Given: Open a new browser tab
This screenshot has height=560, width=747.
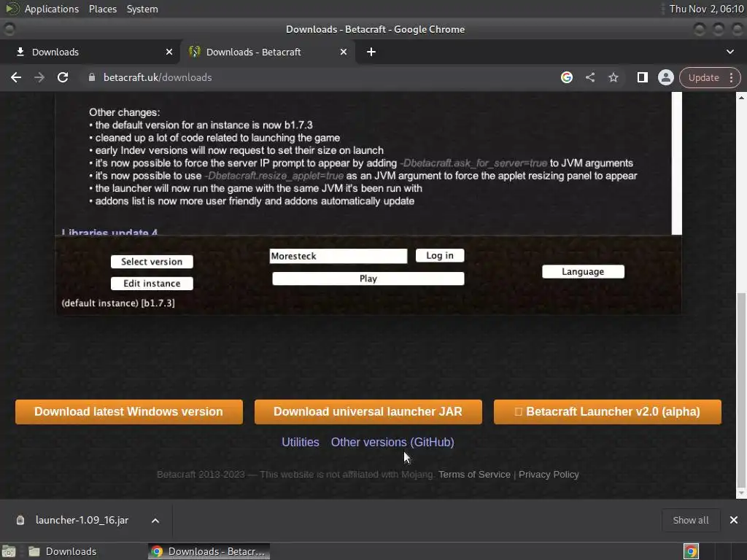Looking at the screenshot, I should 371,52.
